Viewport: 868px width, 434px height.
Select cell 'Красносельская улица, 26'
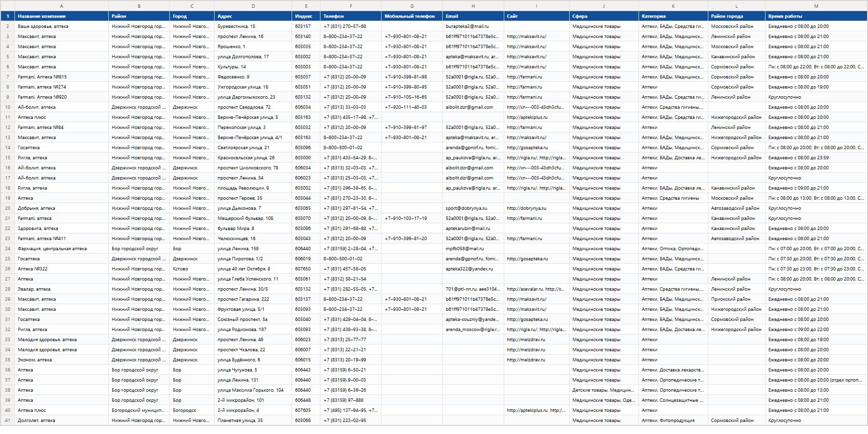pos(253,158)
